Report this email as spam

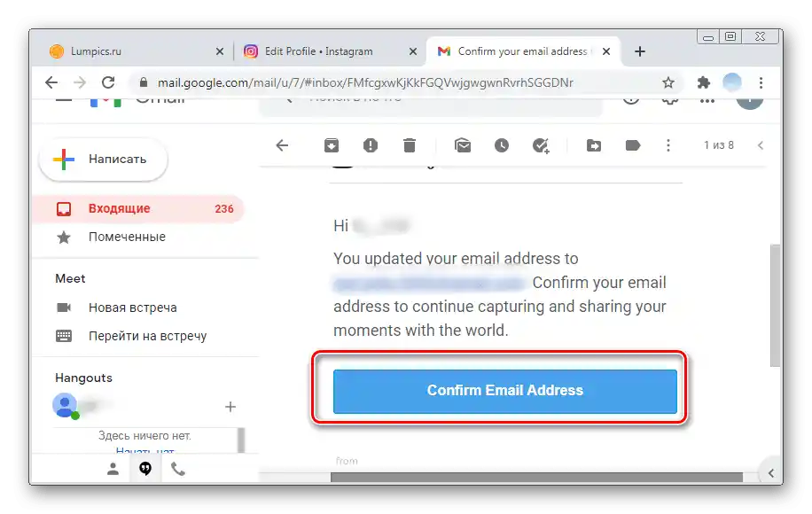[371, 145]
